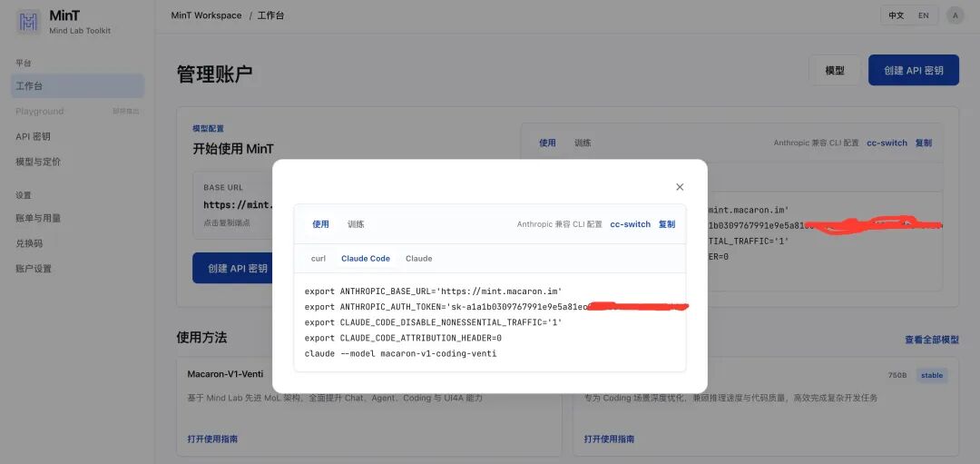Click the BASE URL value to copy

point(239,204)
